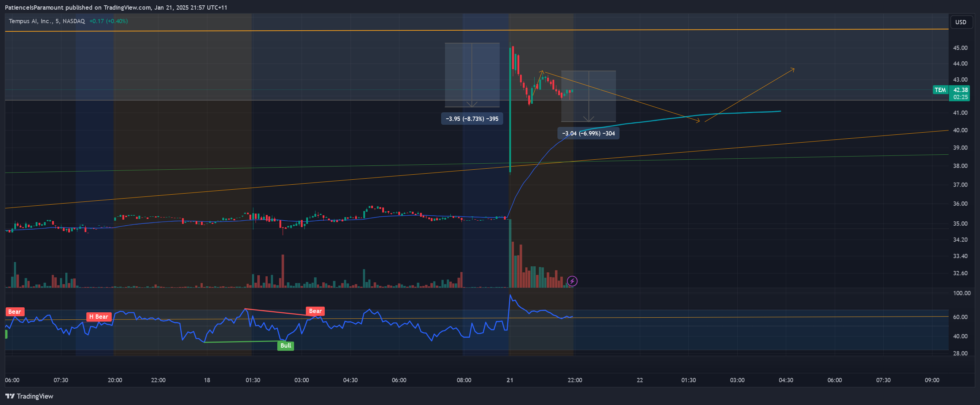
Task: Click the purple lightning bolt event icon
Action: (572, 281)
